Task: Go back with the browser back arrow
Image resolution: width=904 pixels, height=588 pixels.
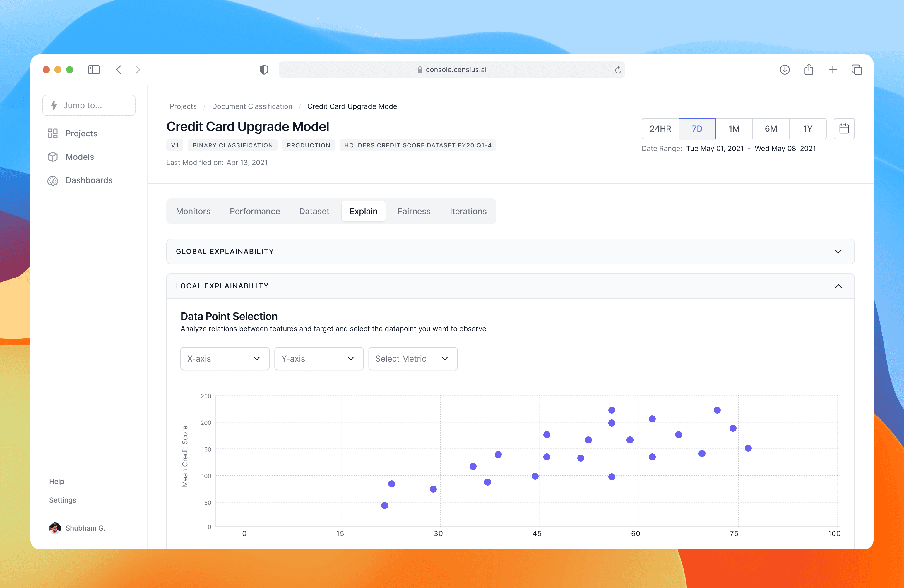Action: point(119,69)
